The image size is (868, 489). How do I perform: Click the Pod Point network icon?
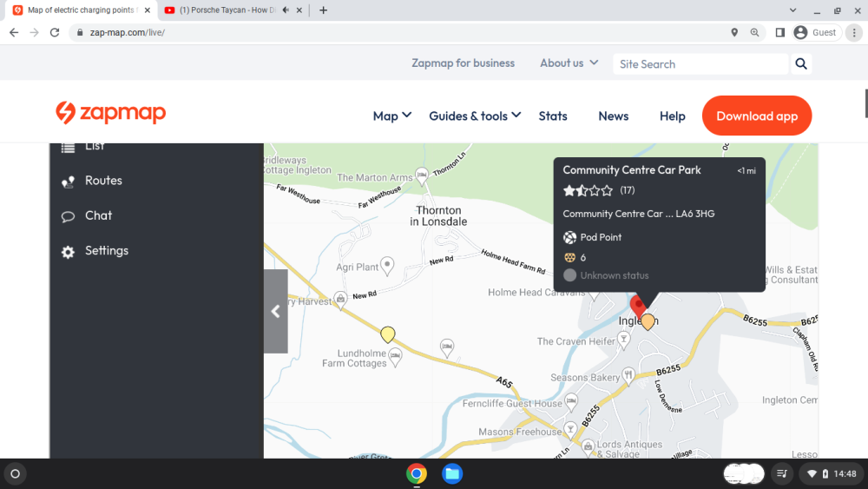coord(569,238)
